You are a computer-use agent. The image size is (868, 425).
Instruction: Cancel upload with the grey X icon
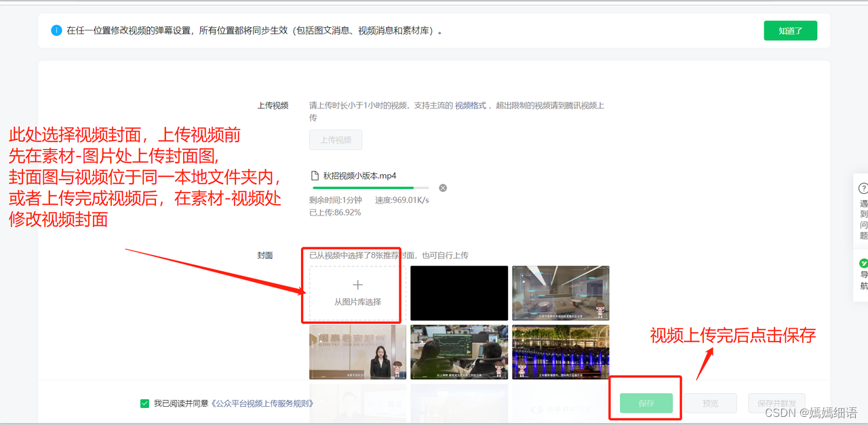(x=443, y=188)
